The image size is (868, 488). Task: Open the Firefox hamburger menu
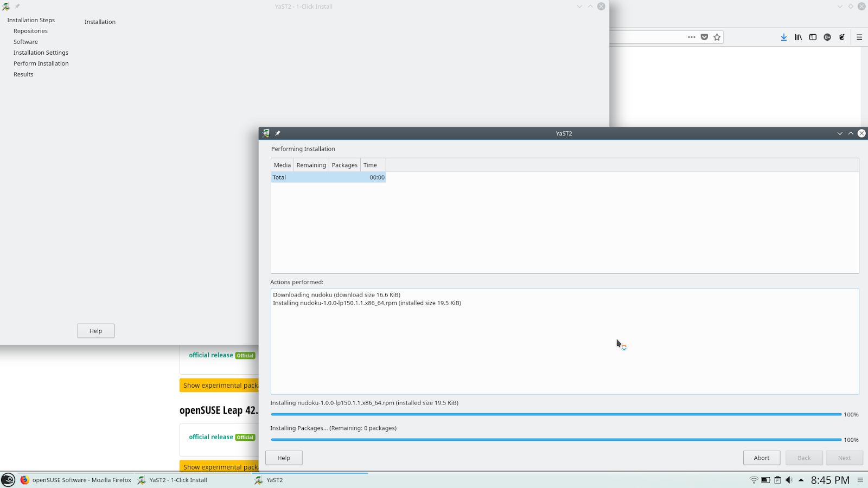[859, 37]
